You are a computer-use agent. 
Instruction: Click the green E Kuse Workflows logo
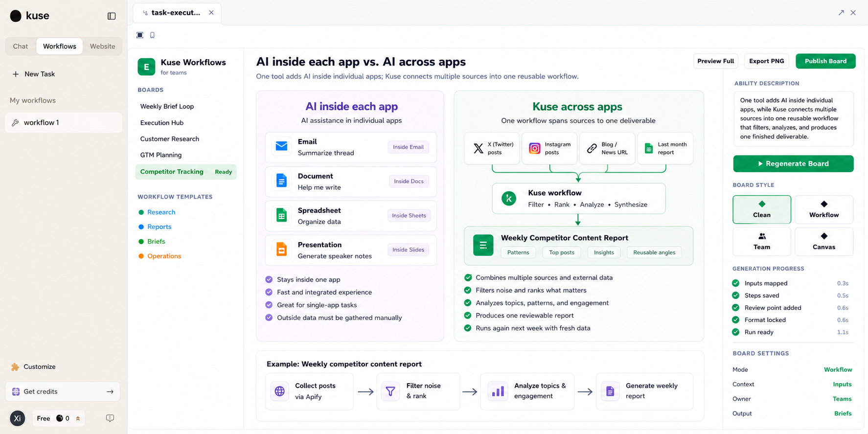[x=146, y=67]
